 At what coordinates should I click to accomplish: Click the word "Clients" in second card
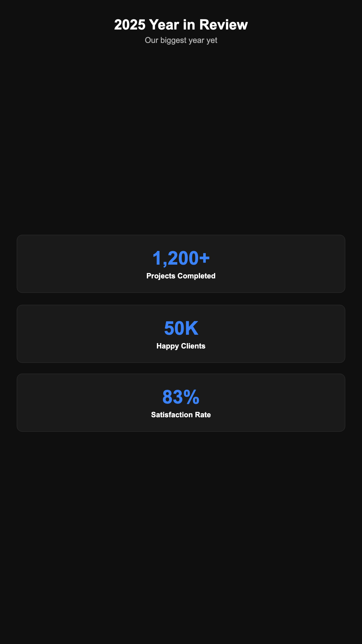pos(193,346)
